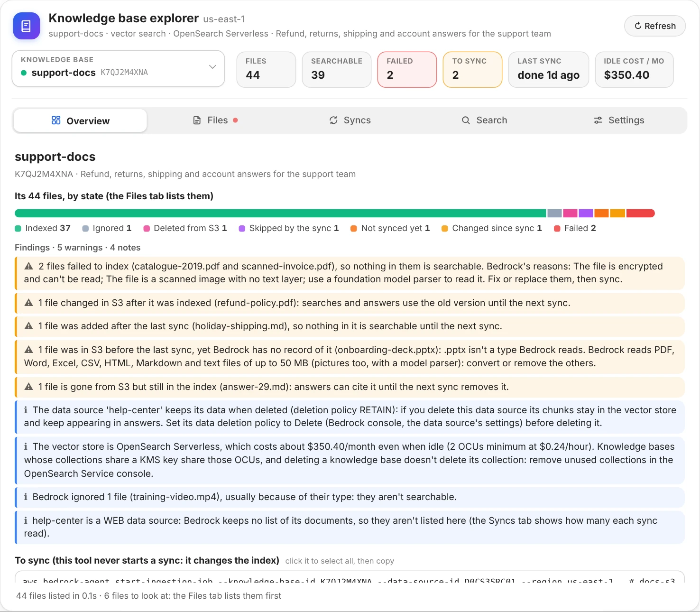Click the TO SYNC 2 stat card
The width and height of the screenshot is (700, 612).
[472, 69]
